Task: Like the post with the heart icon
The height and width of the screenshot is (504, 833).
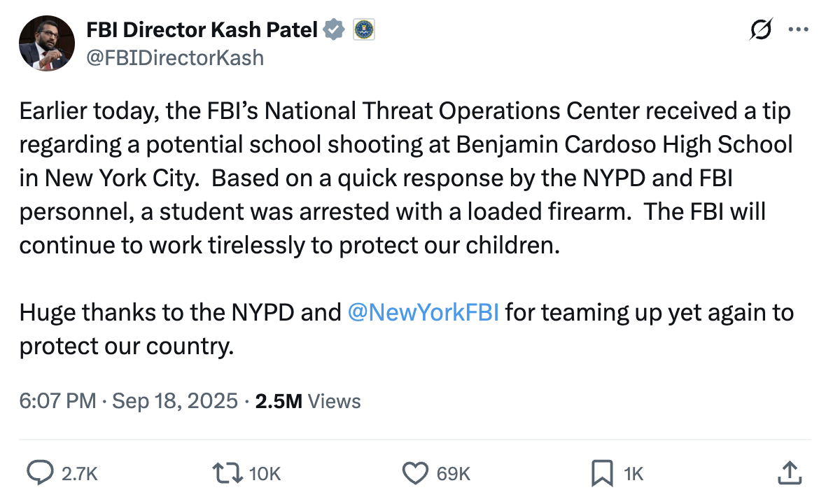Action: [x=415, y=474]
